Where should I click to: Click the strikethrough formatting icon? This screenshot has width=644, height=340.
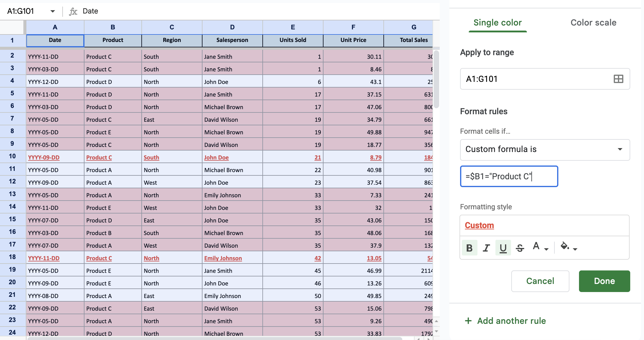(520, 248)
